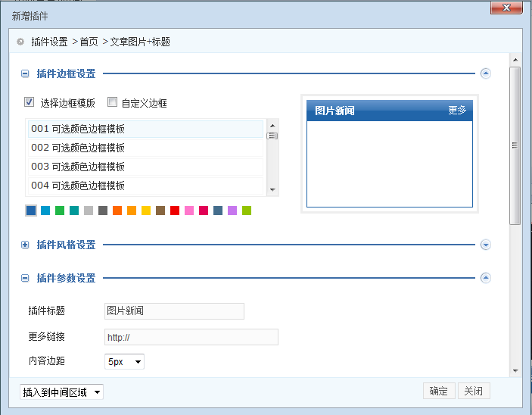Click the minus icon beside 插件参数设置
The height and width of the screenshot is (415, 532).
click(x=25, y=279)
